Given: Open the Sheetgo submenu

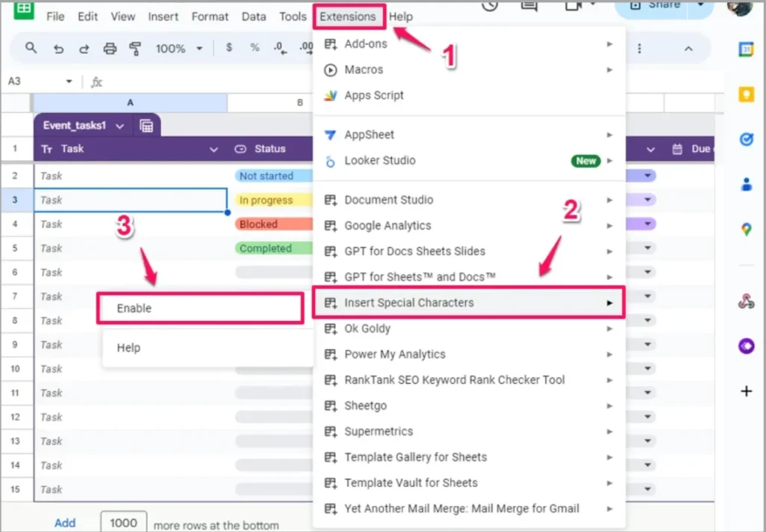Looking at the screenshot, I should click(469, 406).
